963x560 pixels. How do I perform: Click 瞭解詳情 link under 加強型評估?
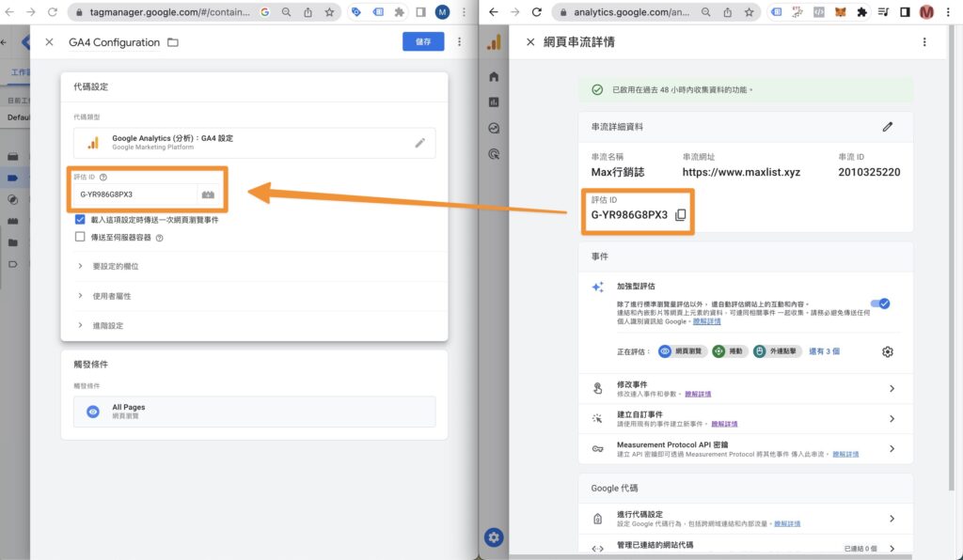pos(707,321)
